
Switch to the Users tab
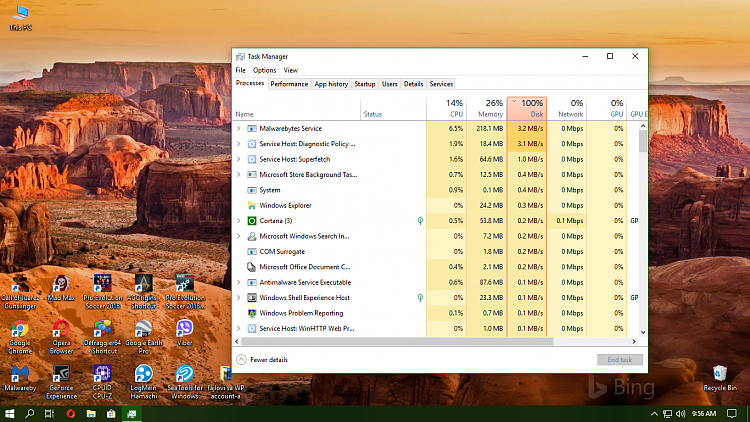[x=389, y=84]
